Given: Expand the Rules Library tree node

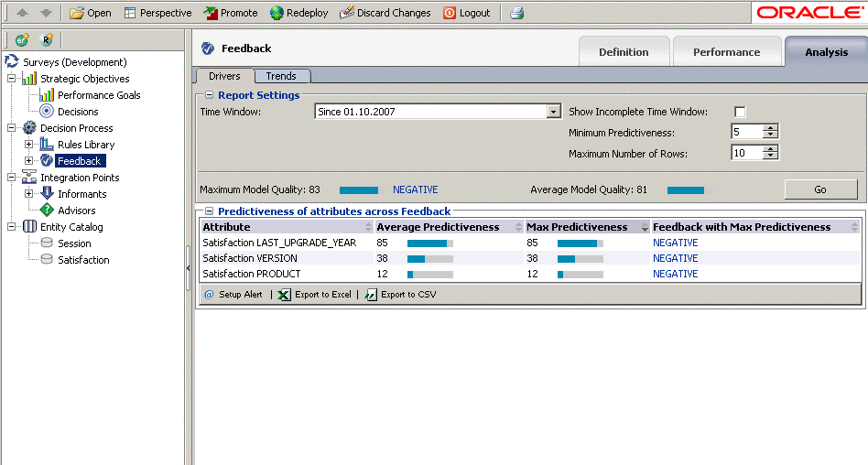Looking at the screenshot, I should [28, 145].
